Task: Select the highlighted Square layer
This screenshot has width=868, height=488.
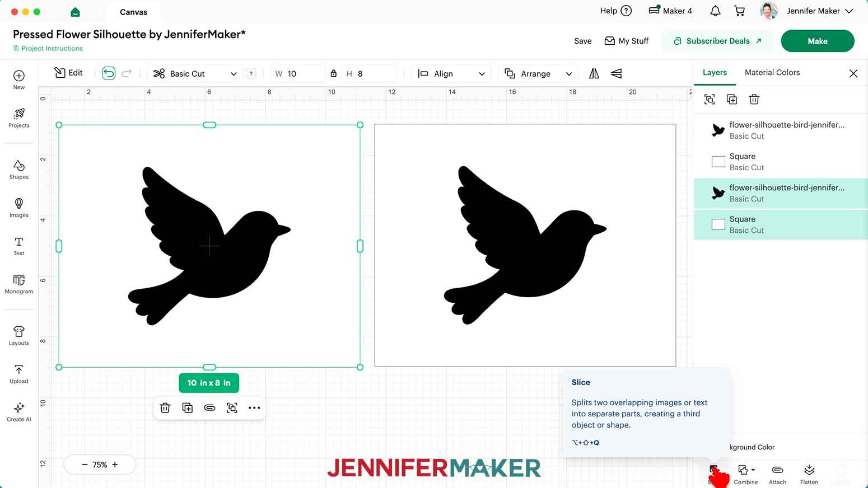Action: point(781,224)
